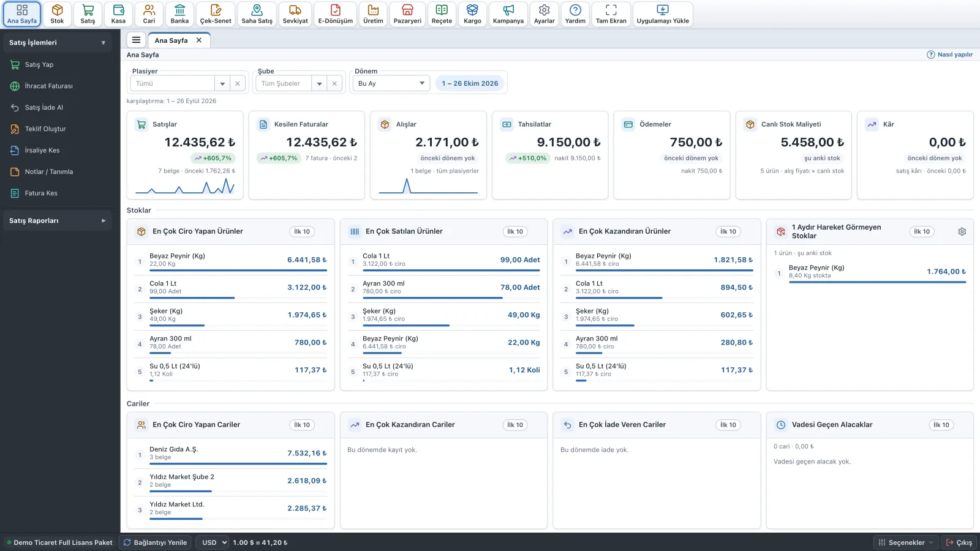Viewport: 980px width, 551px height.
Task: Open the E-Dönüşüm module
Action: click(x=335, y=14)
